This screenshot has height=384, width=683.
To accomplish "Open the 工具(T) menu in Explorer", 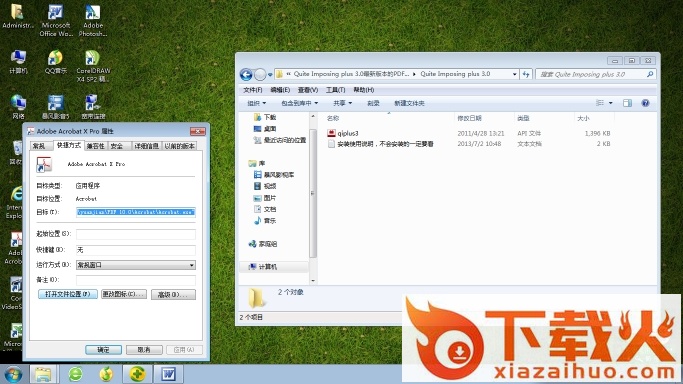I will point(335,90).
